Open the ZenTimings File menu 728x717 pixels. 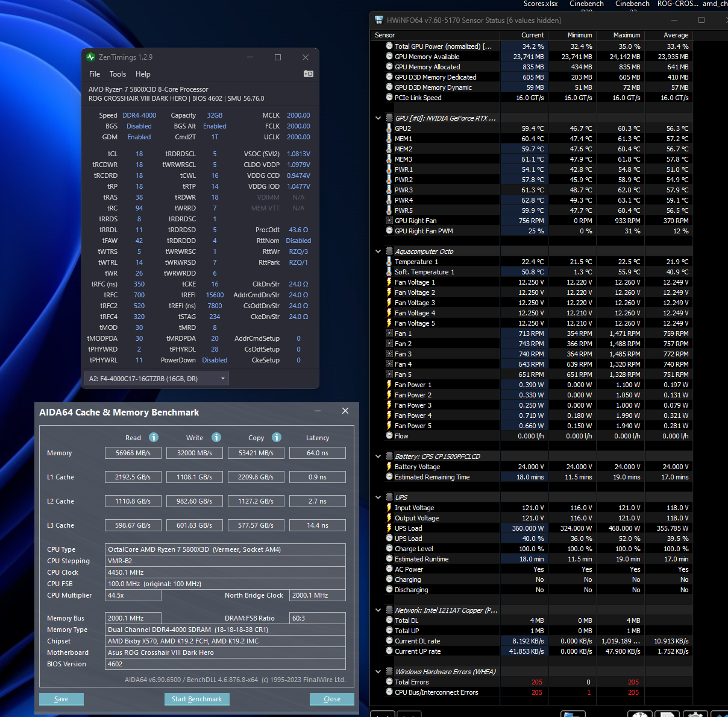click(x=95, y=74)
